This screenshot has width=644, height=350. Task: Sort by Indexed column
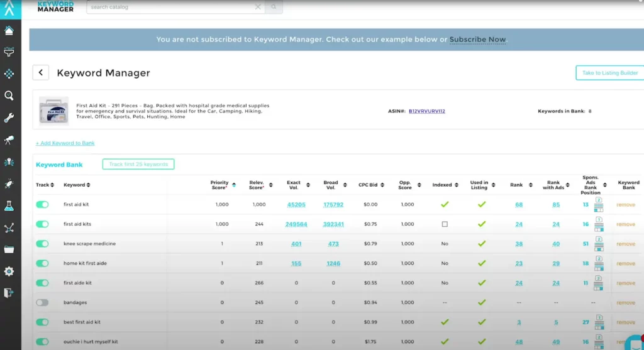click(457, 185)
